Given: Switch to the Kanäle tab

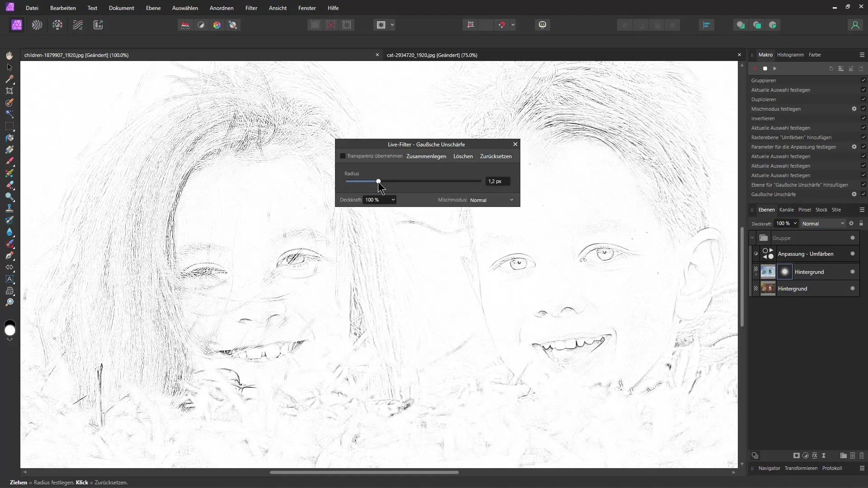Looking at the screenshot, I should pyautogui.click(x=786, y=210).
